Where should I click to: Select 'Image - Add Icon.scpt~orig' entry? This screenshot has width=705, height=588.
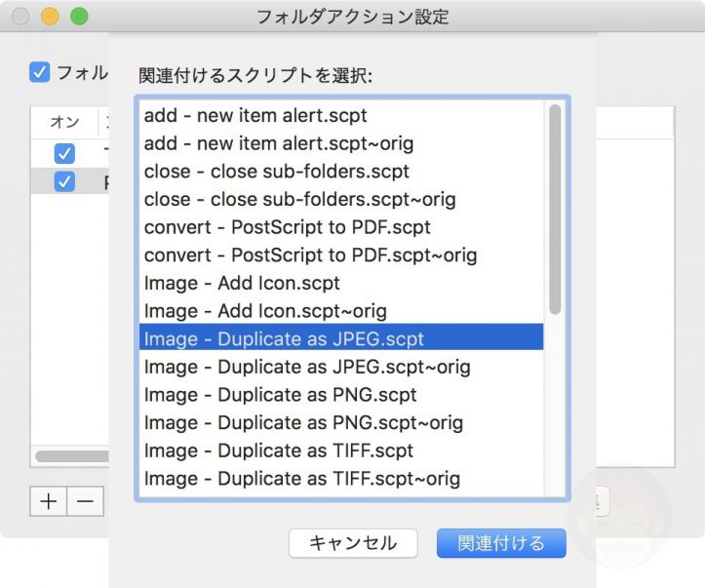coord(341,311)
